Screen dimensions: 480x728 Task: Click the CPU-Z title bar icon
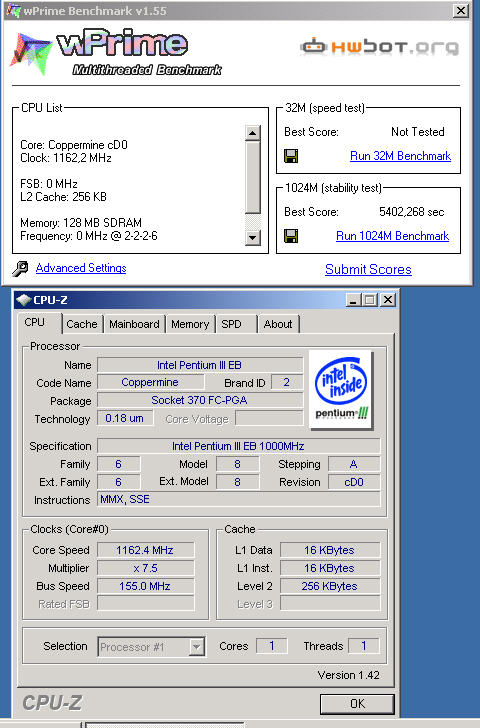(x=23, y=300)
